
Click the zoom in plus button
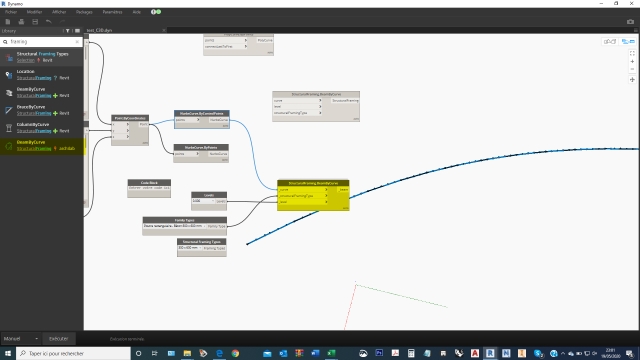coord(632,62)
